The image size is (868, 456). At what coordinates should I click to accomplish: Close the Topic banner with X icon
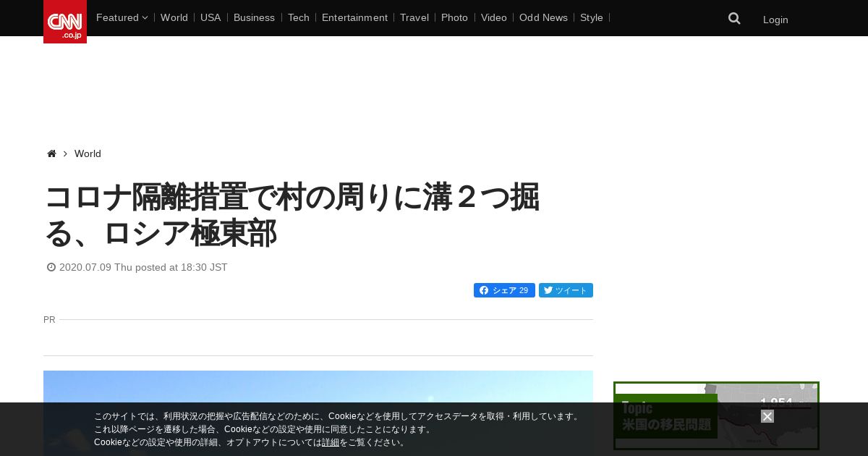coord(767,416)
